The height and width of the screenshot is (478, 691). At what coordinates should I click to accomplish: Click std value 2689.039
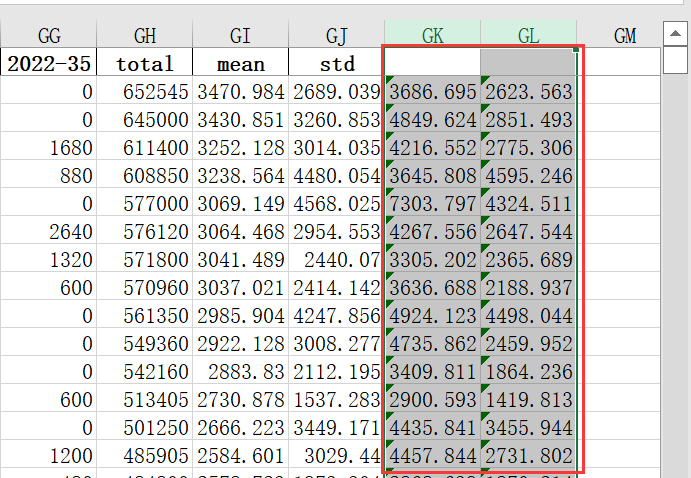[337, 90]
